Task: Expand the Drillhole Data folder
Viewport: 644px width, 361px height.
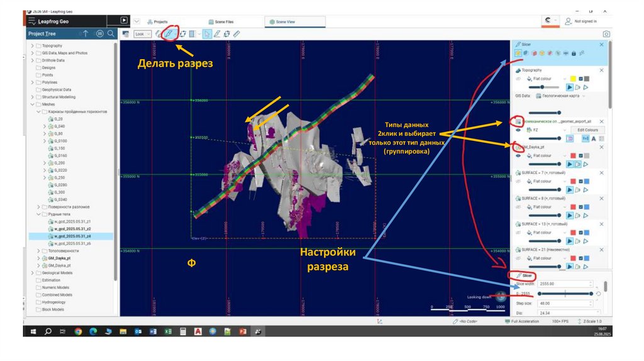Action: coord(33,60)
